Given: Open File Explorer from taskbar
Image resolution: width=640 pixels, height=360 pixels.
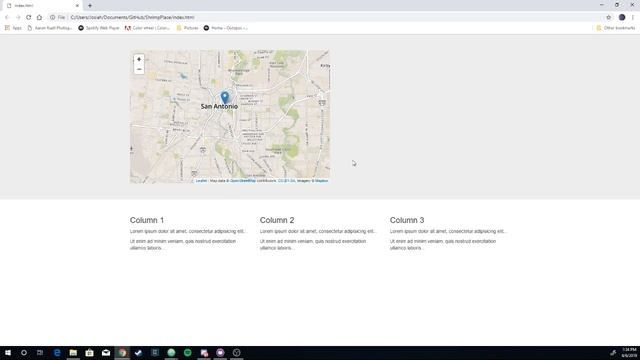Looking at the screenshot, I should (73, 353).
